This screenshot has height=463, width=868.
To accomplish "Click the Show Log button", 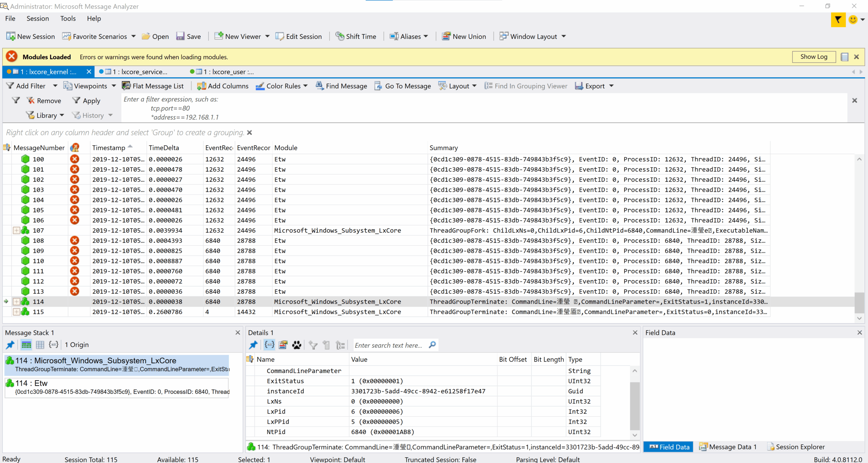I will pyautogui.click(x=814, y=57).
